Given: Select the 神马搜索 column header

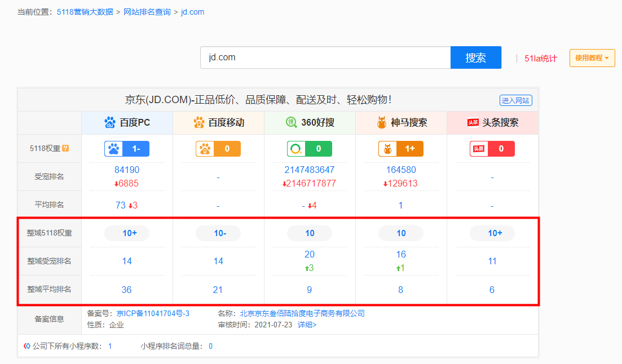Looking at the screenshot, I should click(401, 122).
